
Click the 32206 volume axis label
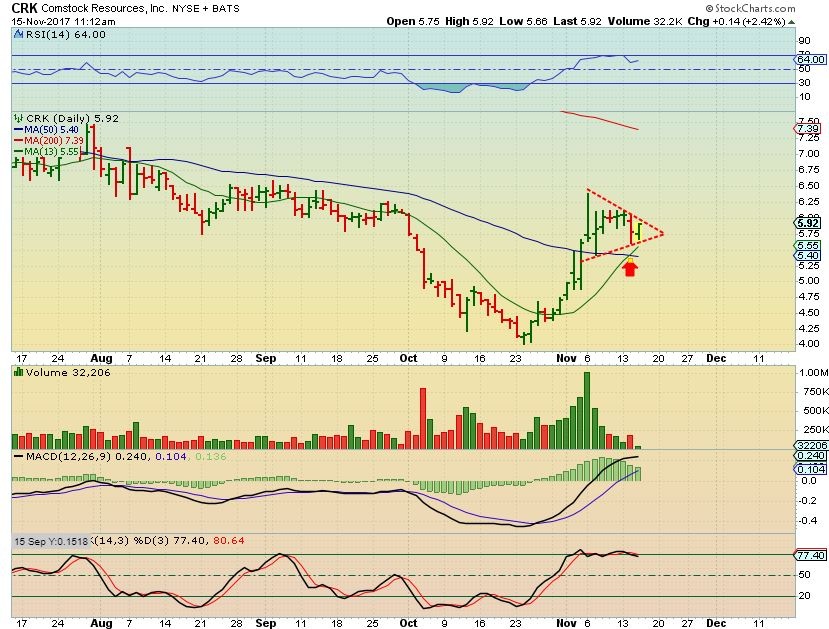point(809,445)
